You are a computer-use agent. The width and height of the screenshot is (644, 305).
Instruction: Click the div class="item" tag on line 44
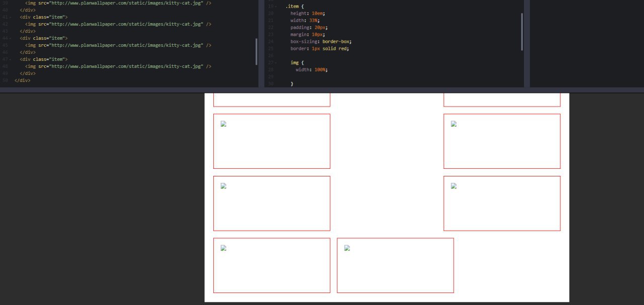[44, 38]
